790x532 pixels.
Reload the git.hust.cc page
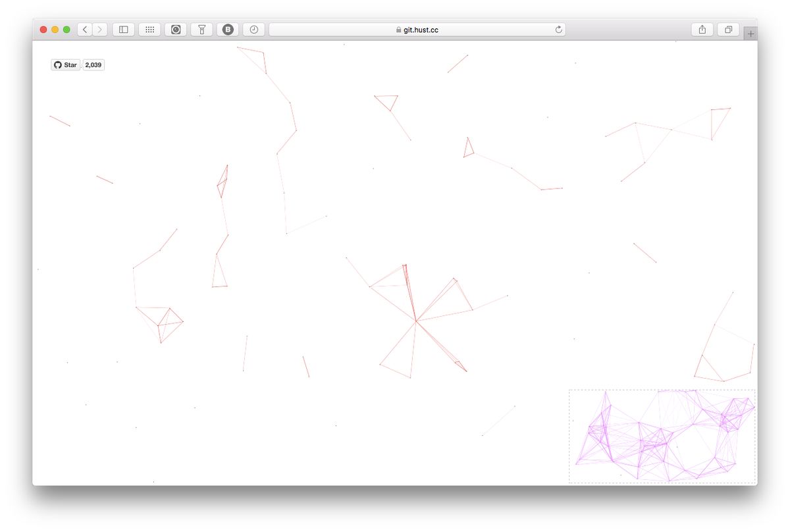click(x=557, y=29)
